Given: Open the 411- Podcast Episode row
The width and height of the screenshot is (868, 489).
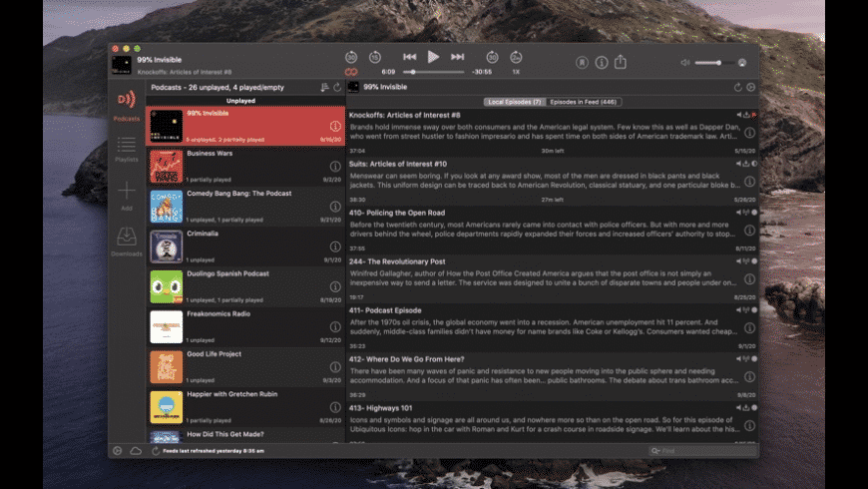Looking at the screenshot, I should pyautogui.click(x=552, y=327).
